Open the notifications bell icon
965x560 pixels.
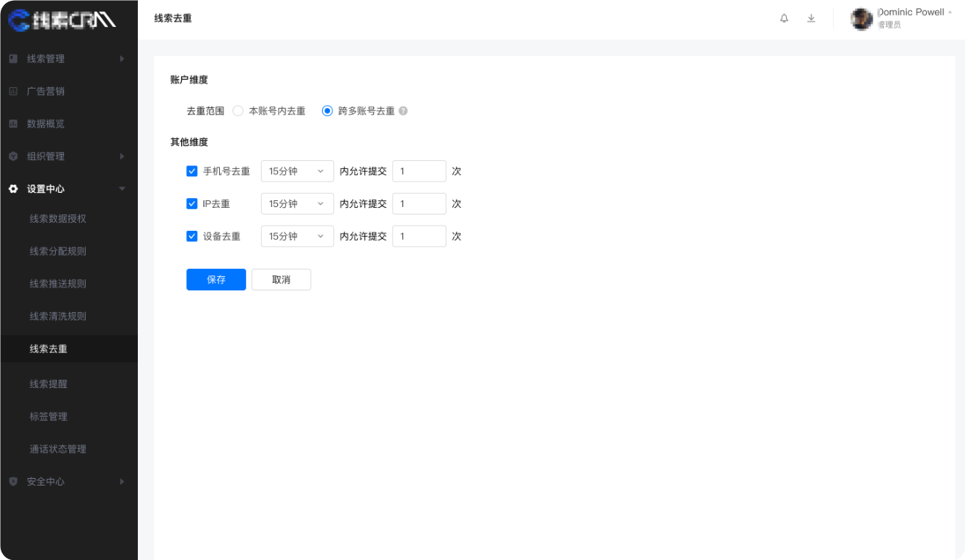784,18
